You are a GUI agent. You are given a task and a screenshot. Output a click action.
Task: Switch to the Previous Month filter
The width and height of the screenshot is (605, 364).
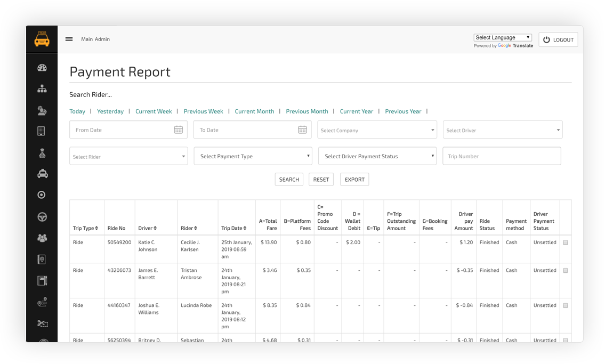click(307, 111)
